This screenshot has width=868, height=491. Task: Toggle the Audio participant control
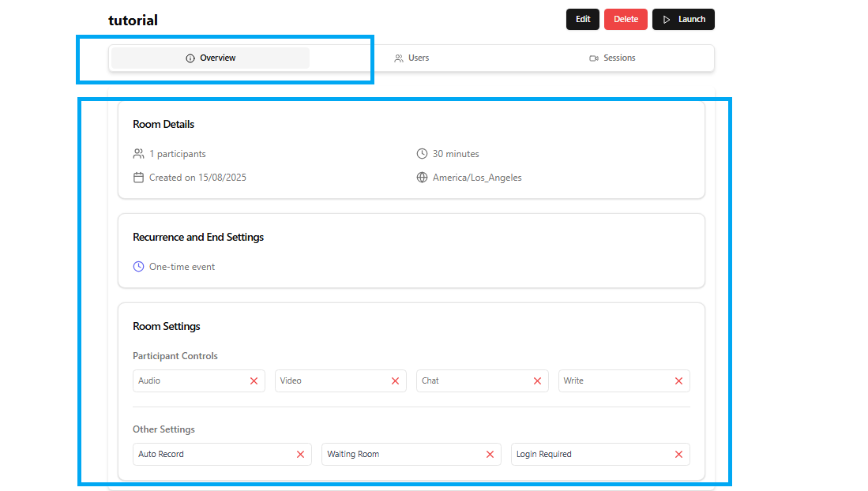point(254,380)
